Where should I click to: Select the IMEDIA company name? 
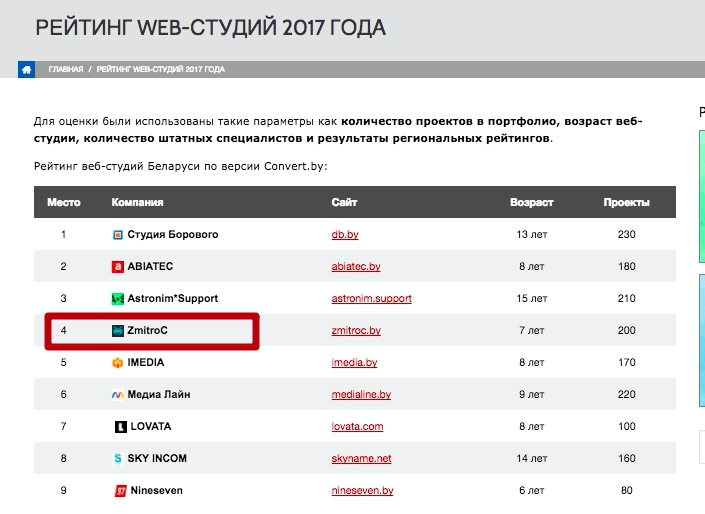click(x=146, y=362)
